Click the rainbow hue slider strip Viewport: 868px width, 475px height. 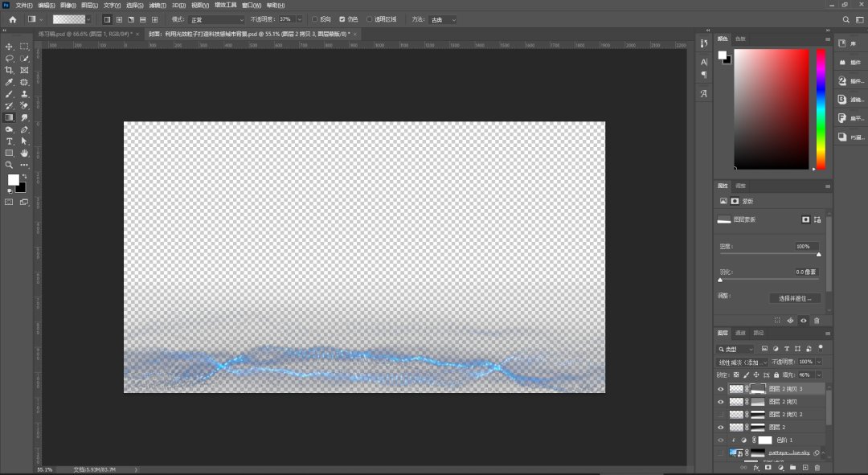point(821,109)
